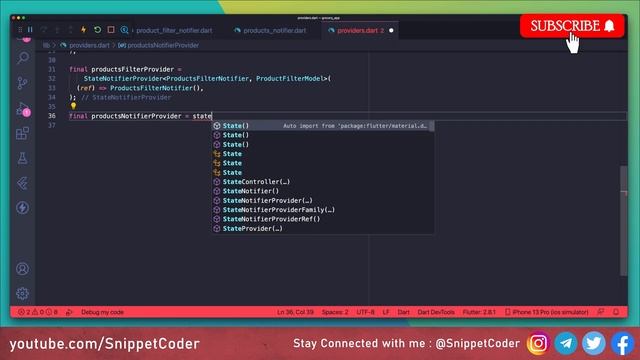Click Flutter: 2.8.1 version in status bar
Viewport: 640px width, 360px height.
point(479,312)
